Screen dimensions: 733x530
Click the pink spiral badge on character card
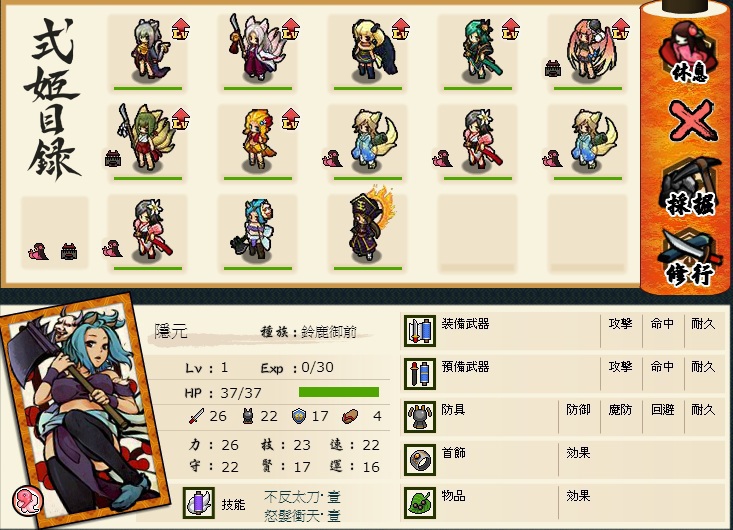pos(27,501)
